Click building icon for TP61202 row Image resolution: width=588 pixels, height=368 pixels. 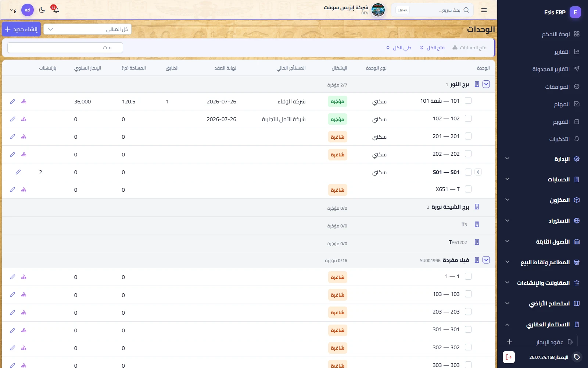click(x=477, y=242)
